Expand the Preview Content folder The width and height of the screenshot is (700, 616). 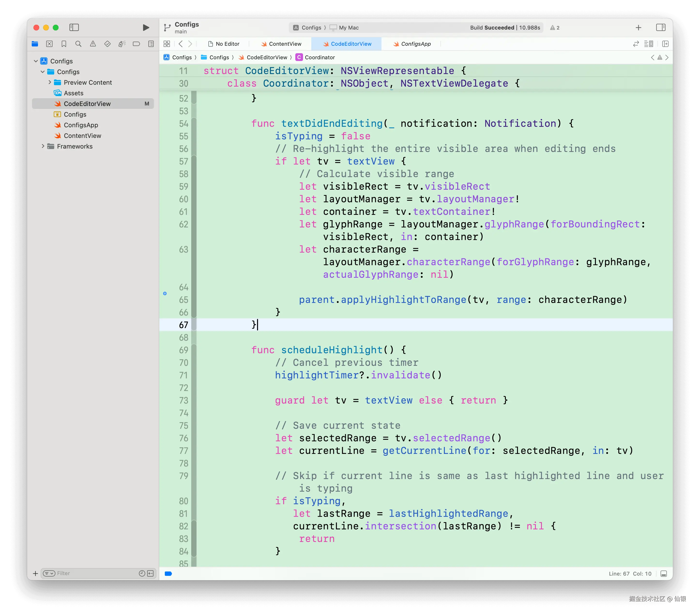pyautogui.click(x=50, y=82)
